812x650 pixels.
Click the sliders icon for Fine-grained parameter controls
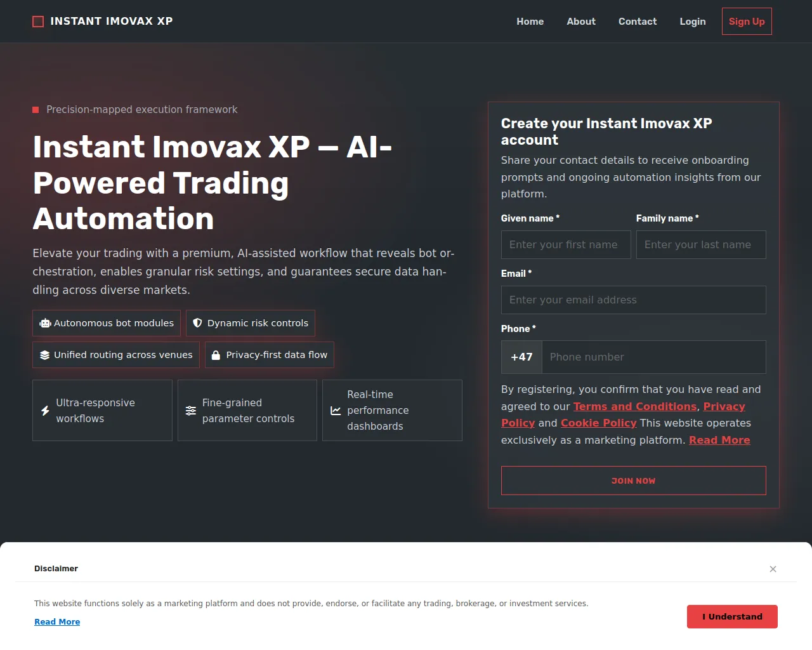pyautogui.click(x=190, y=411)
